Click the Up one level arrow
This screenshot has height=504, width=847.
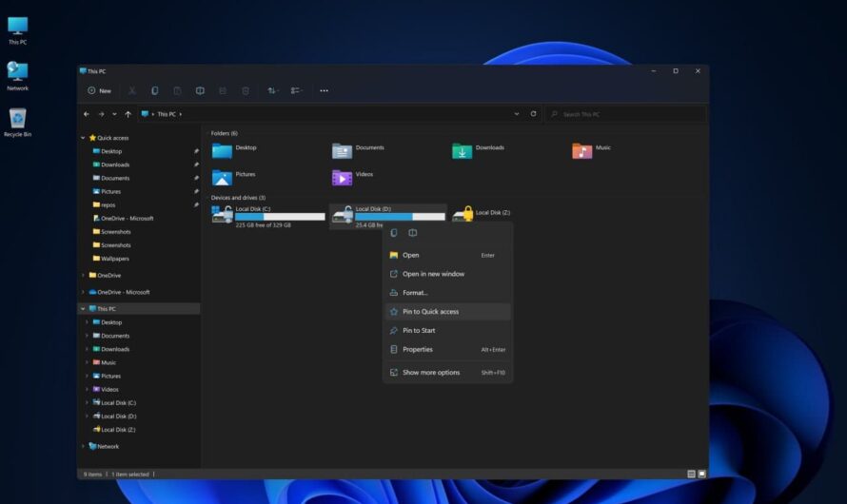click(x=128, y=114)
